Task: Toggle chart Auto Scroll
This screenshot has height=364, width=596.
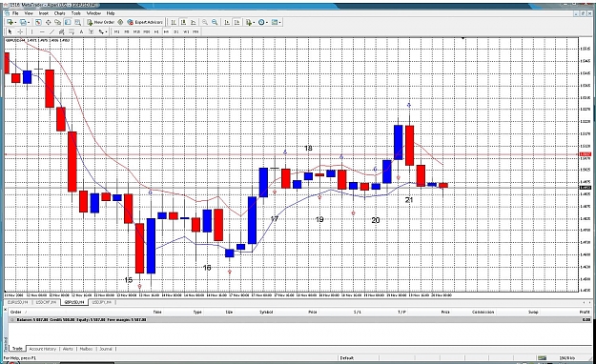Action: coord(228,22)
